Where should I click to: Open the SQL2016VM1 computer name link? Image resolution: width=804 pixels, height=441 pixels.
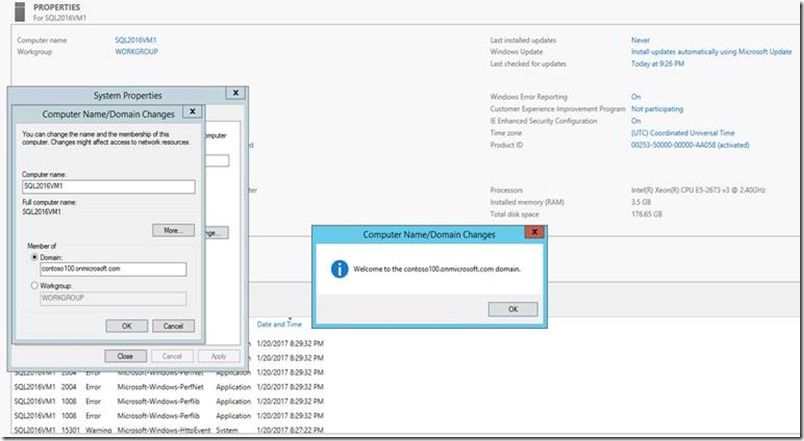click(x=135, y=40)
